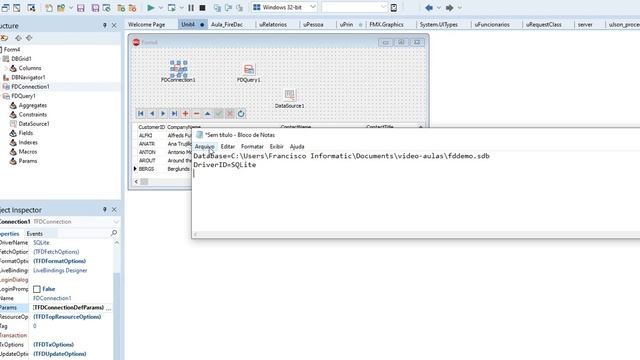Click the Prior record navigator button
This screenshot has height=360, width=640.
pyautogui.click(x=152, y=113)
